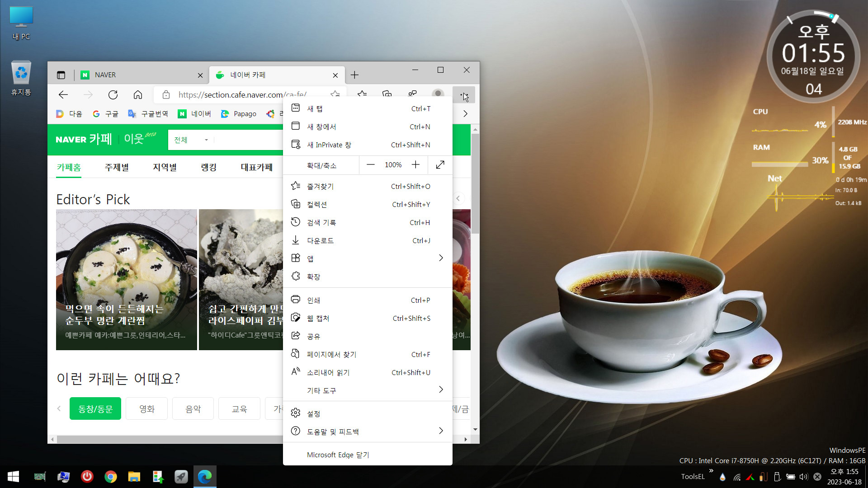Choose 인쇄 print option

(368, 300)
